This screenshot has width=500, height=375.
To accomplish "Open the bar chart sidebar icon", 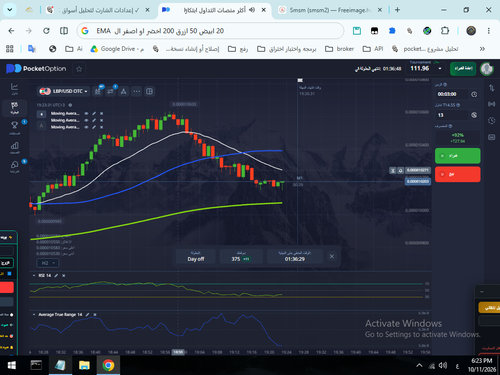I will click(x=14, y=147).
